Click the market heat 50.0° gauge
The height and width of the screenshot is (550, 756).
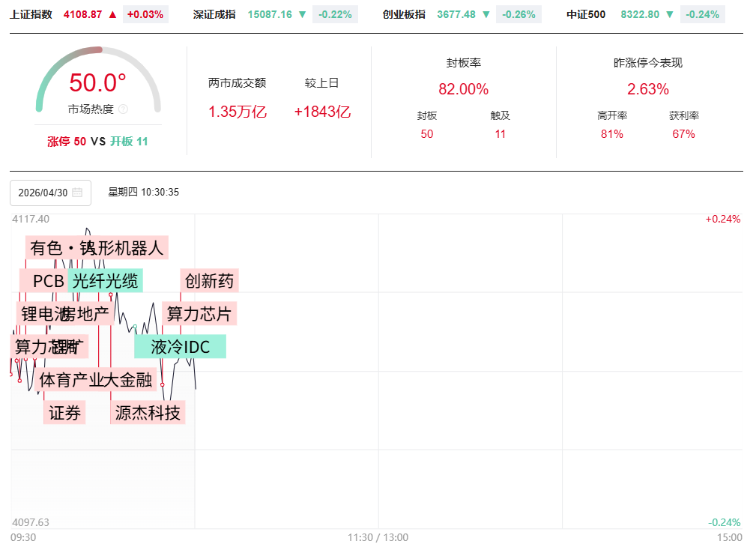[x=98, y=82]
